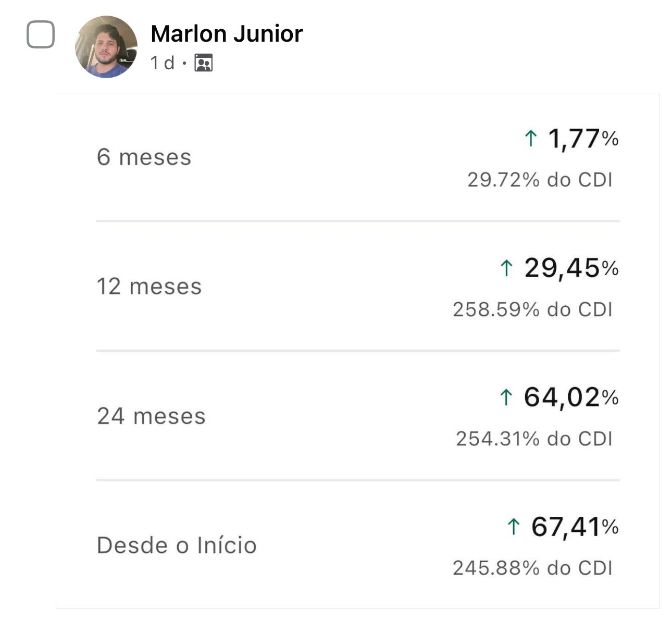
Task: Click the green up arrow beside 67,41%
Action: (x=514, y=527)
